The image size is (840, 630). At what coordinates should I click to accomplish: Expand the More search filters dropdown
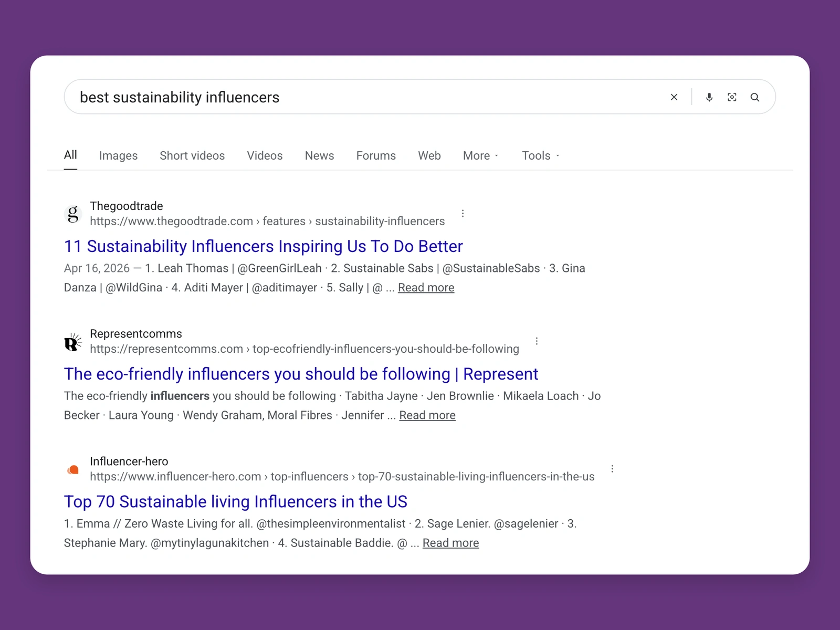coord(480,156)
